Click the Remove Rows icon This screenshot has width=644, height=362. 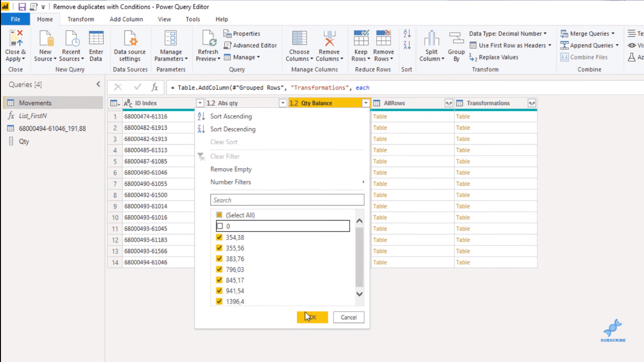[384, 38]
